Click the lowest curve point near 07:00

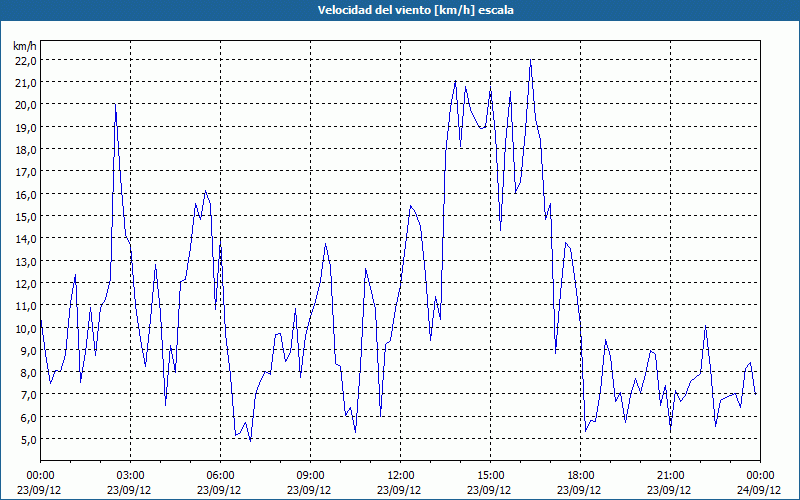tap(251, 441)
